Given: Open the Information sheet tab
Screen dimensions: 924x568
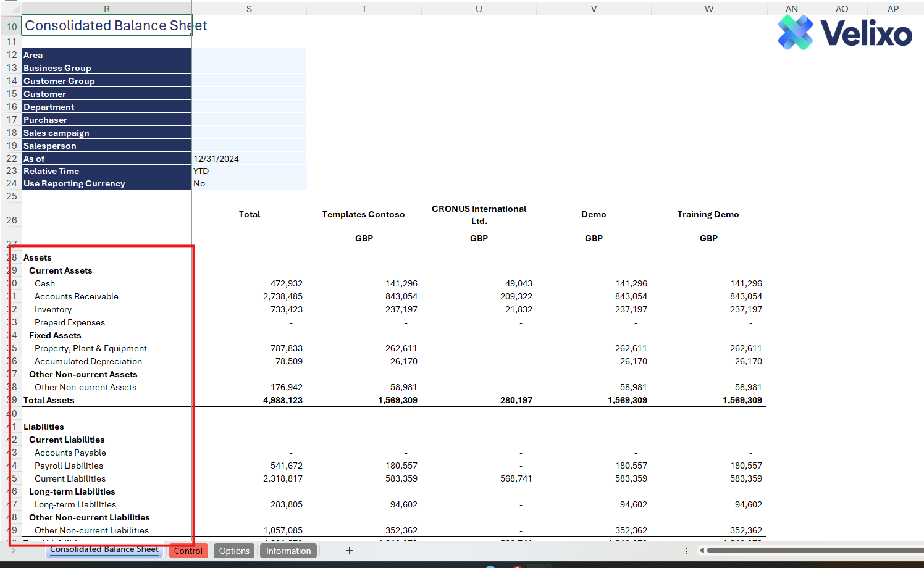Looking at the screenshot, I should coord(288,551).
